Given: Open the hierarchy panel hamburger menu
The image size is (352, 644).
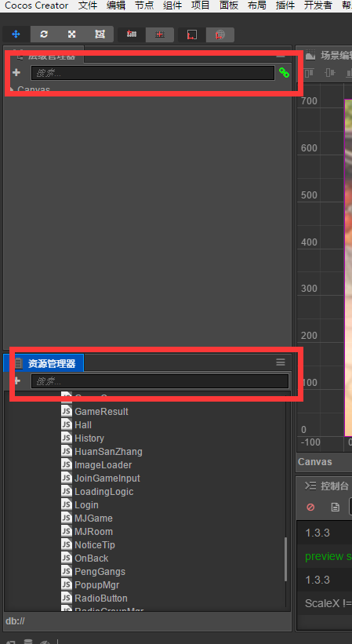Looking at the screenshot, I should pyautogui.click(x=281, y=55).
